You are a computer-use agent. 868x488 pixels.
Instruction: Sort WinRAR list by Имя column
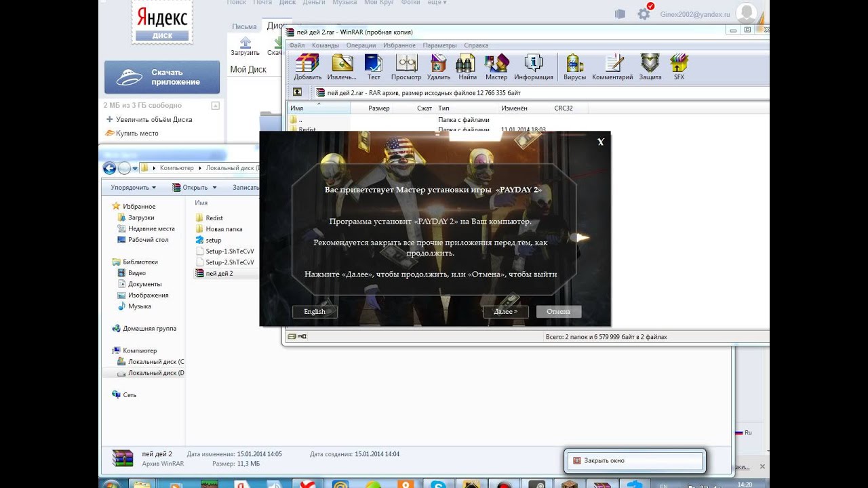point(319,108)
